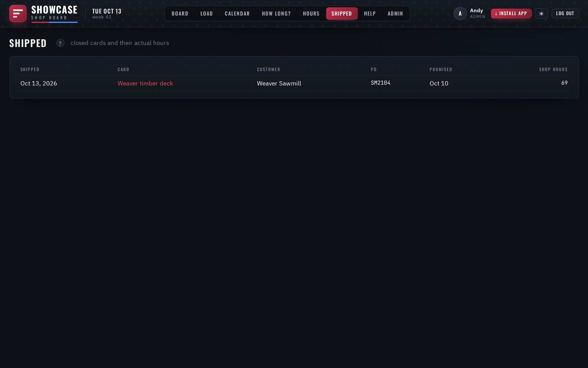Go to the Calendar tab

click(237, 13)
